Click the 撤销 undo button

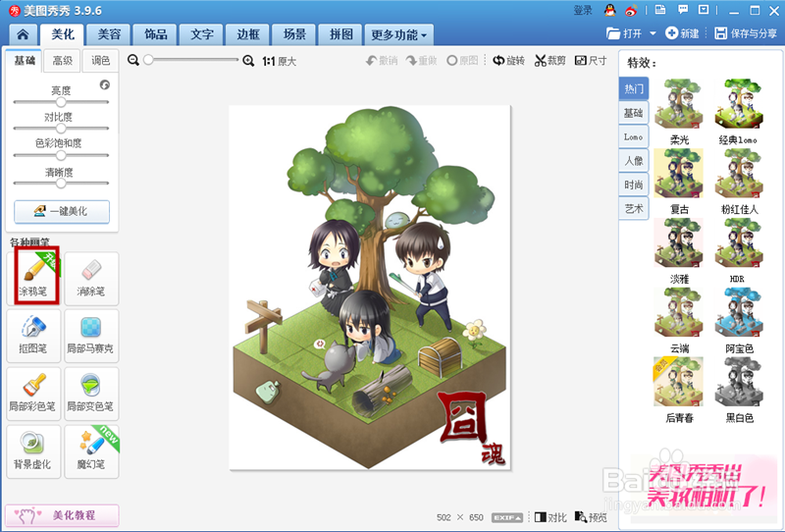(x=382, y=61)
